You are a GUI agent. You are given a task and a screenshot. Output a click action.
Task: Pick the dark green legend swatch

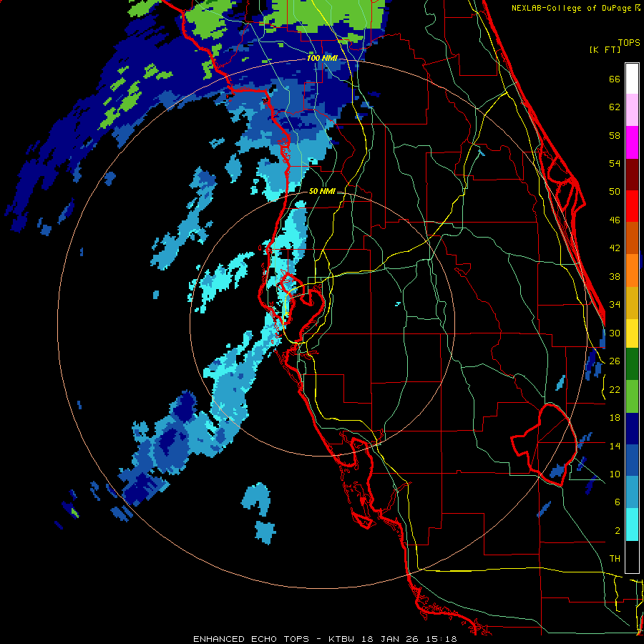point(632,364)
